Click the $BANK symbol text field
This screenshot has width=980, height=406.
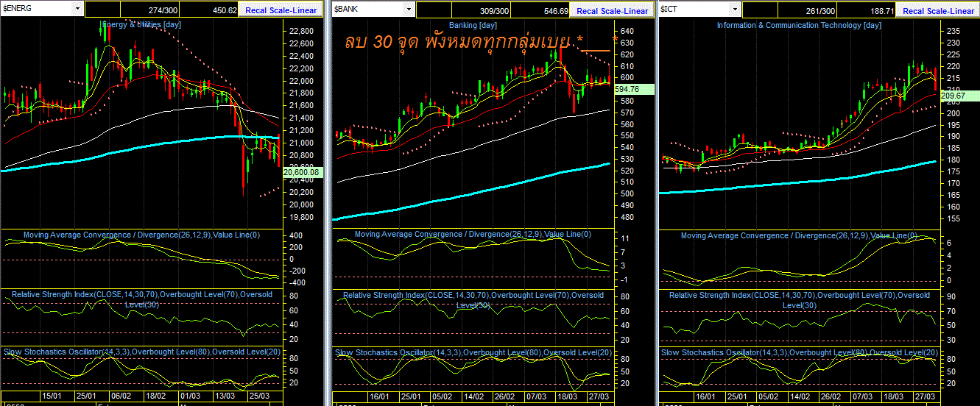point(367,10)
